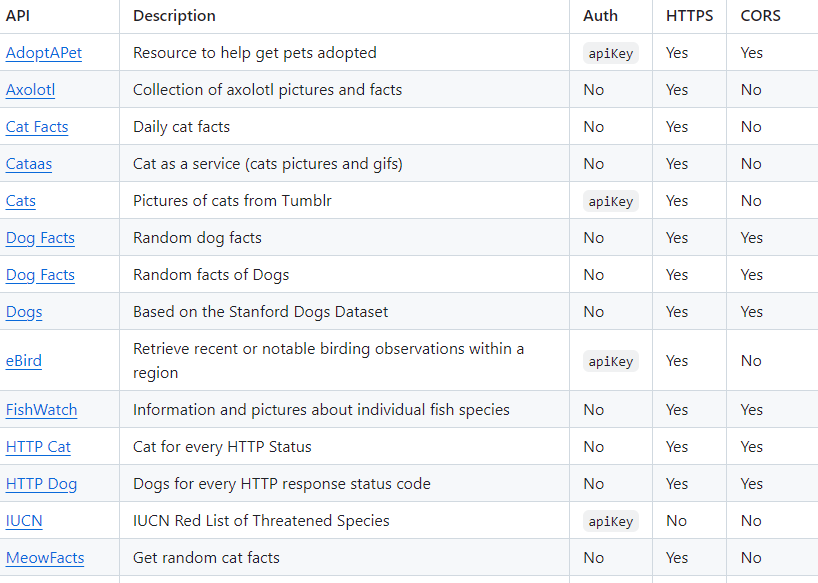This screenshot has height=583, width=818.
Task: Click the eBird birding observations description
Action: pyautogui.click(x=329, y=361)
